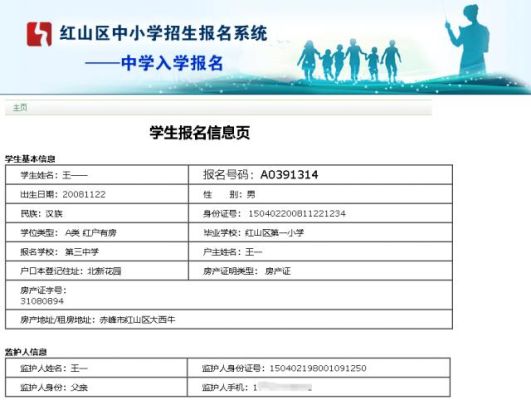Click the 房产证字号 label
The height and width of the screenshot is (400, 531).
tap(44, 290)
